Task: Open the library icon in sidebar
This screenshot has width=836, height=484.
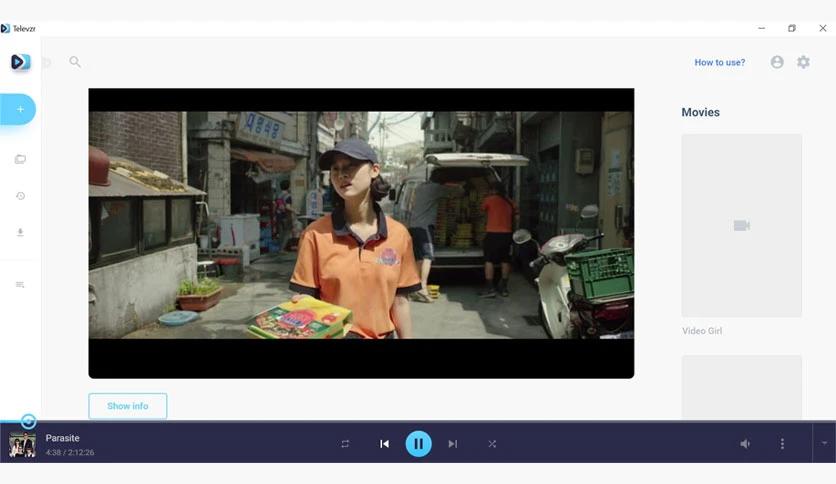Action: coord(20,159)
